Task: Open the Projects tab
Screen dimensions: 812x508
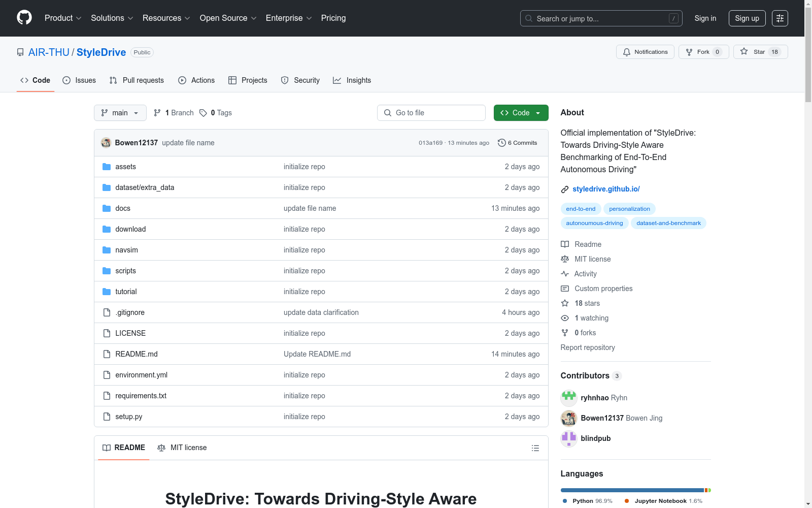Action: coord(248,80)
